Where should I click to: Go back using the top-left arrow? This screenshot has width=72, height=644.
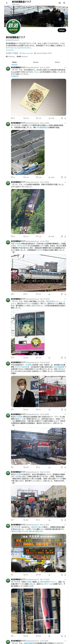click(7, 3)
